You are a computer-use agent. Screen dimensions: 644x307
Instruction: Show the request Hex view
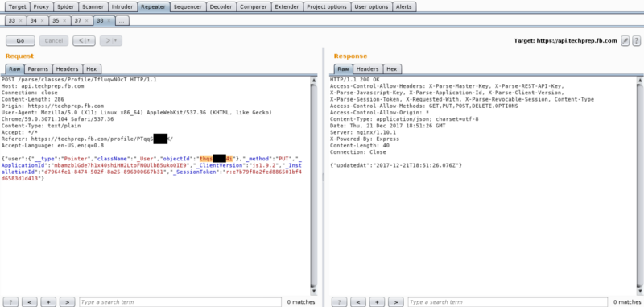point(92,69)
